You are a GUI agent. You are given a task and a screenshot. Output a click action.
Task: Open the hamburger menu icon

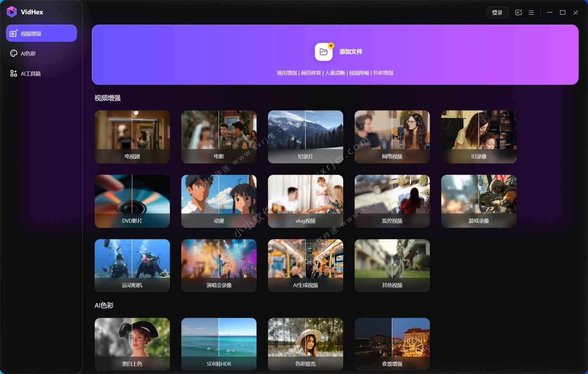pyautogui.click(x=531, y=13)
